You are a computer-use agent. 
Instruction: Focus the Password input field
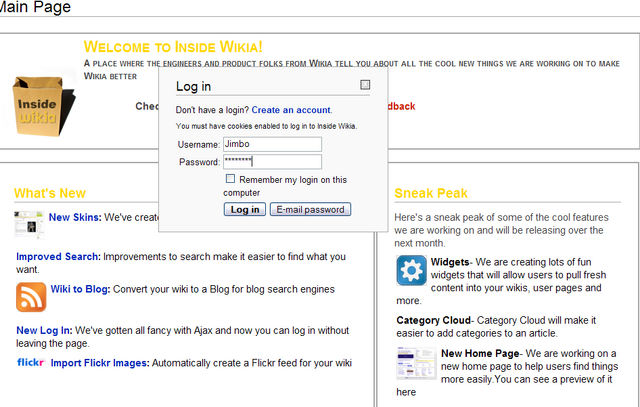(x=272, y=162)
